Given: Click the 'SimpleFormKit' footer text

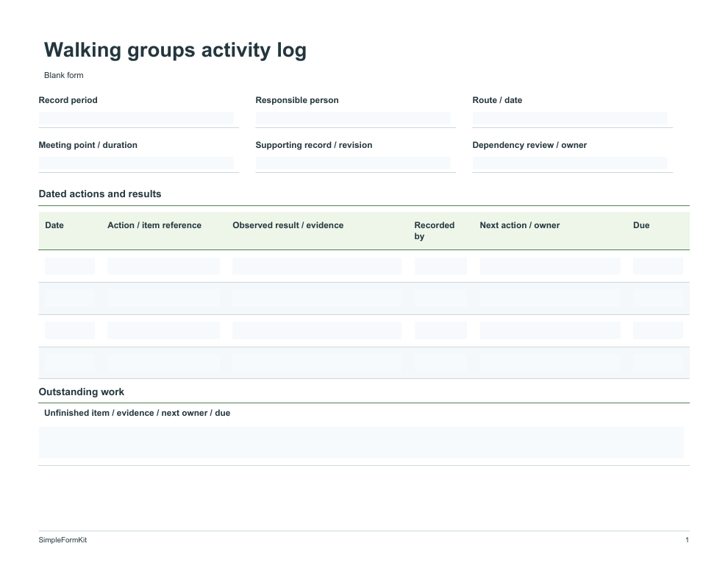Looking at the screenshot, I should point(63,539).
